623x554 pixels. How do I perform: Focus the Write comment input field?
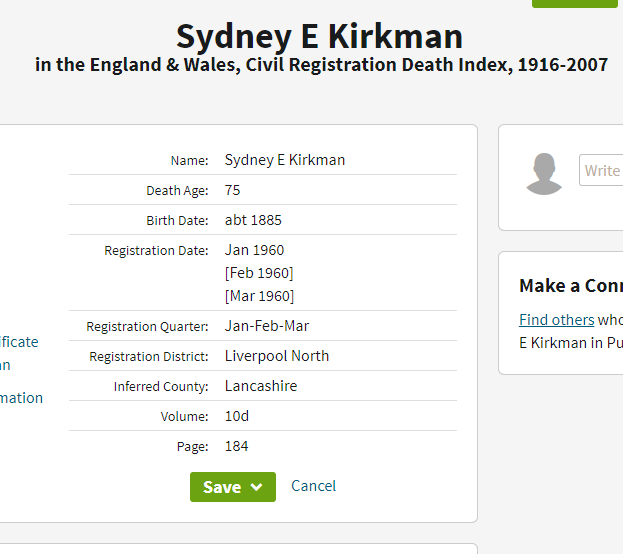601,170
